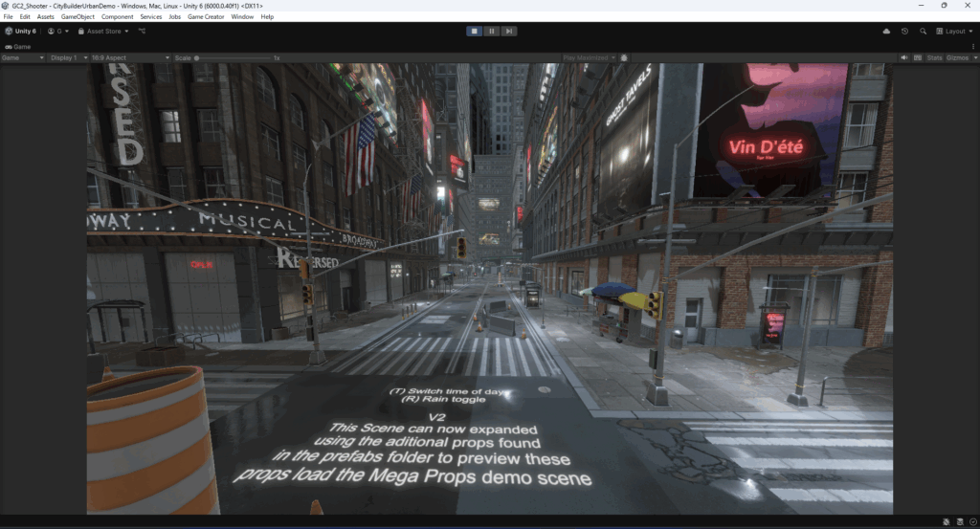Click the Unity 6 logo button
This screenshot has width=980, height=529.
(x=20, y=31)
